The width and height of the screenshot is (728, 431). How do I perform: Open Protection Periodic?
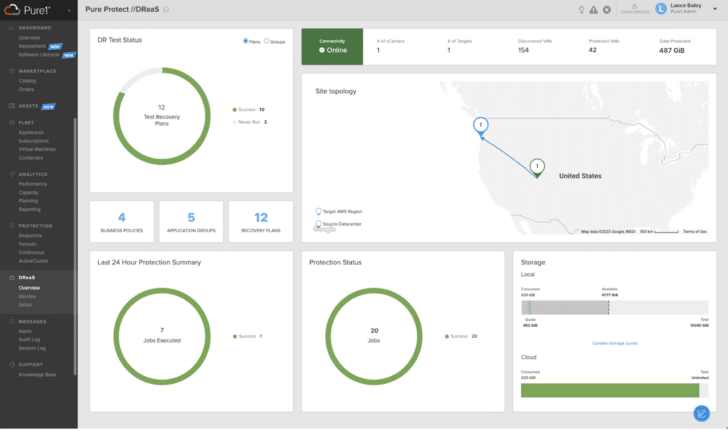click(x=28, y=244)
